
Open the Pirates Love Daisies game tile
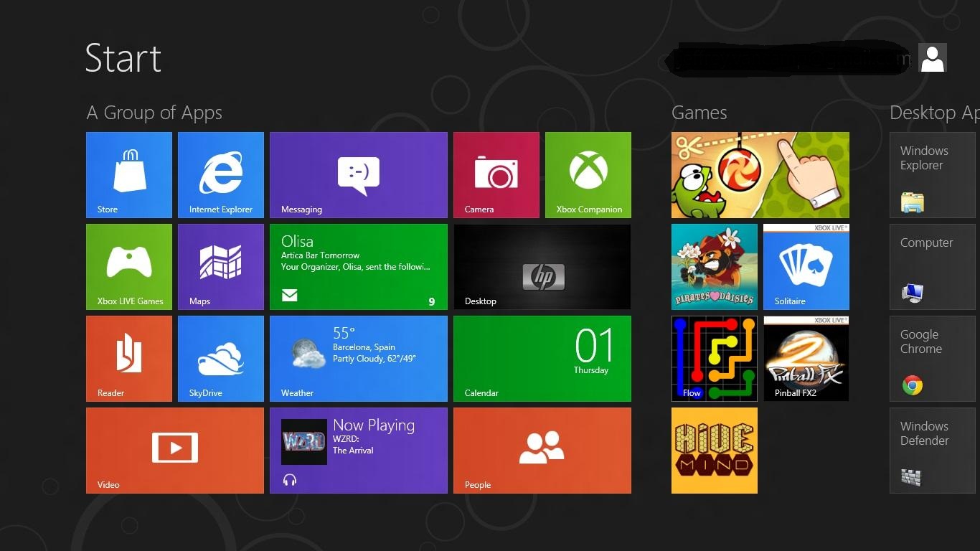tap(715, 267)
